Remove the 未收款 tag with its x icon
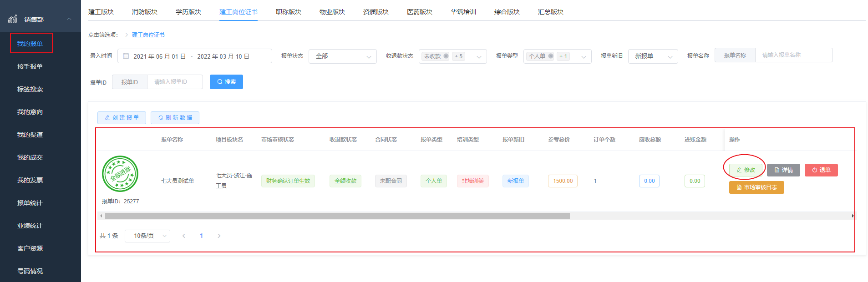The image size is (868, 282). pyautogui.click(x=446, y=56)
